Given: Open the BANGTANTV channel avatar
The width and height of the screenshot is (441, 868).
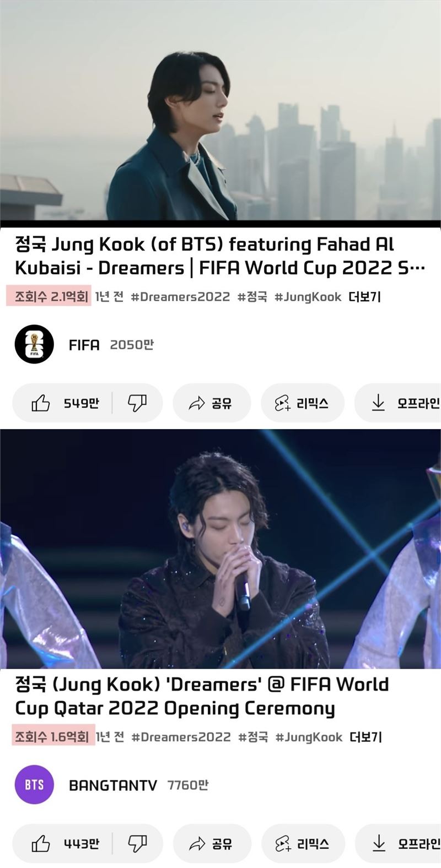Looking at the screenshot, I should point(34,784).
